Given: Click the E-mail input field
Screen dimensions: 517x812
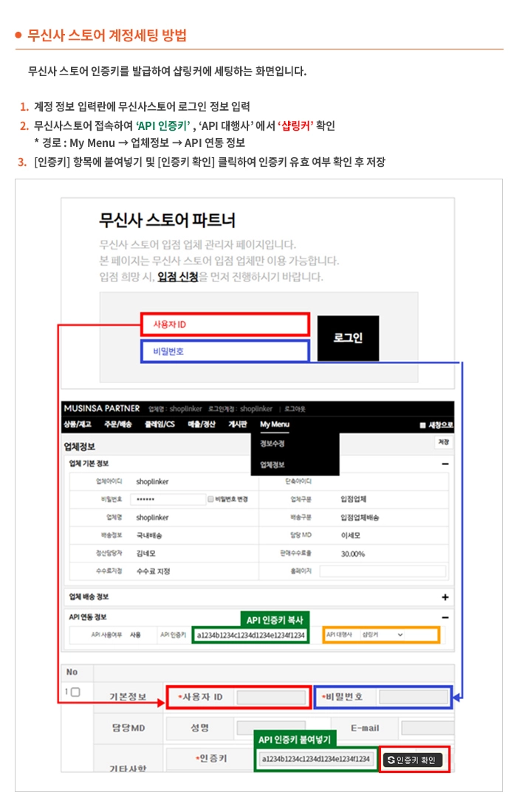Looking at the screenshot, I should pyautogui.click(x=428, y=728).
